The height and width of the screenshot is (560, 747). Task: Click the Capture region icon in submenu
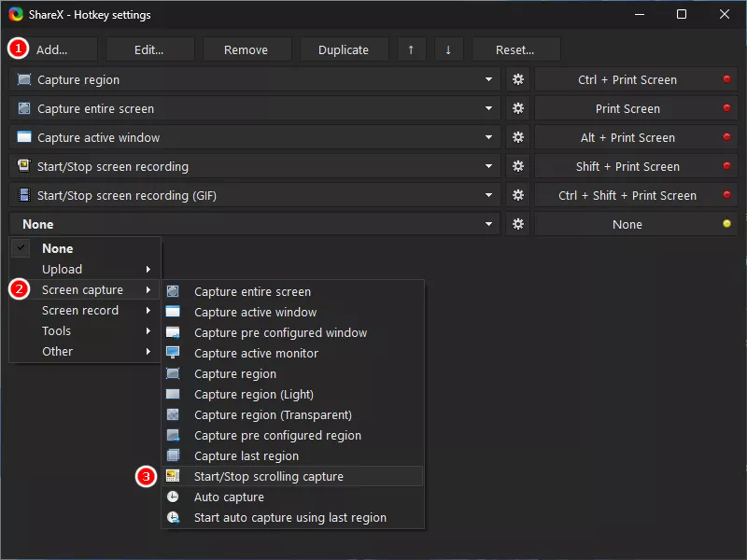click(x=173, y=374)
